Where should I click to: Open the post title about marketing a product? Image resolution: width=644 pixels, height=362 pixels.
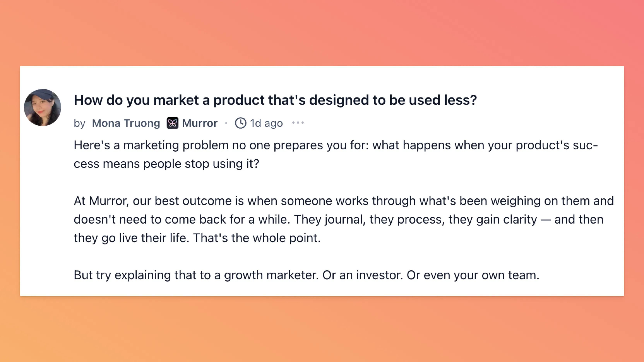275,100
